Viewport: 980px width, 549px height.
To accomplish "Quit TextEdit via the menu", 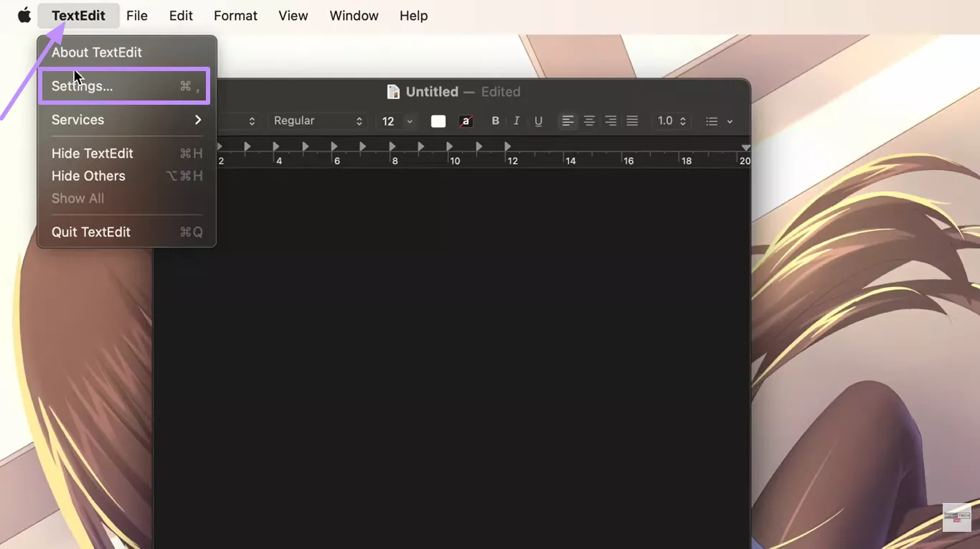I will [91, 232].
